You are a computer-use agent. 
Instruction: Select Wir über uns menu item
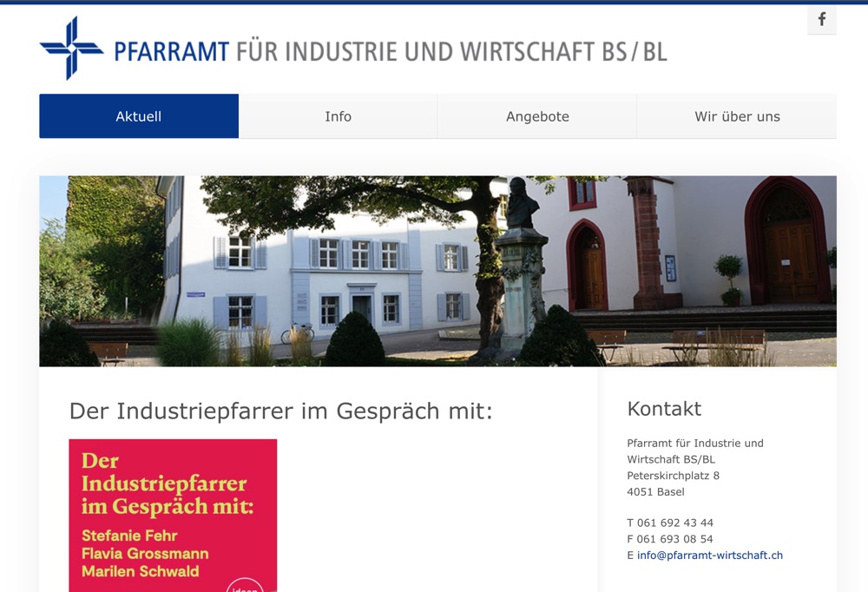pyautogui.click(x=735, y=115)
